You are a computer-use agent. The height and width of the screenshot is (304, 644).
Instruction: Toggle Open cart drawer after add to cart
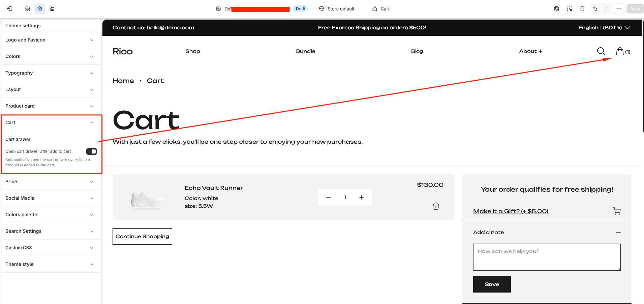coord(92,151)
